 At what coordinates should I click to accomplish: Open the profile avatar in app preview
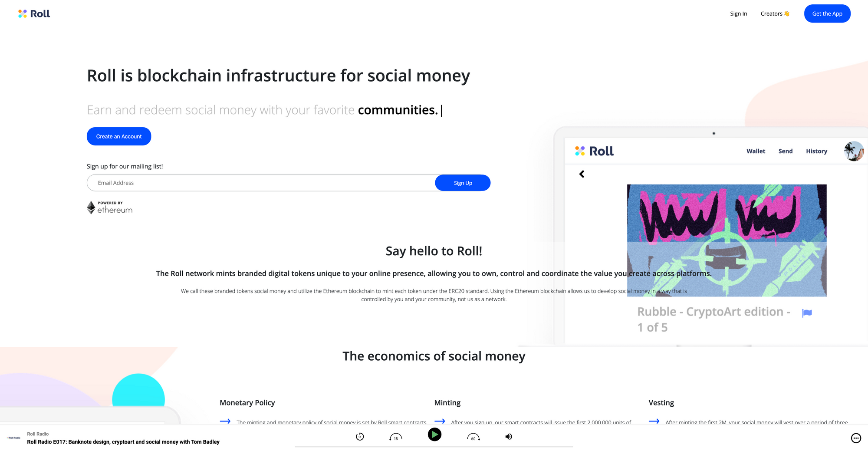click(x=854, y=151)
